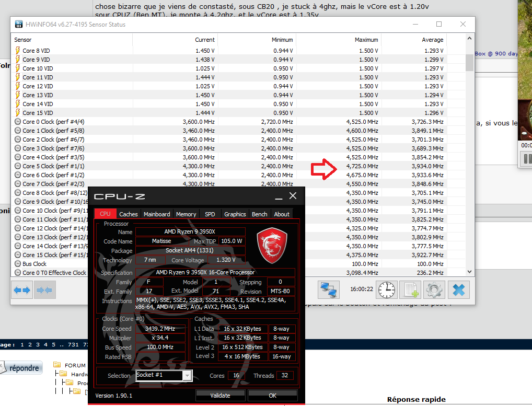Click the répondre button on the forum page
This screenshot has width=532, height=406.
coord(21,368)
